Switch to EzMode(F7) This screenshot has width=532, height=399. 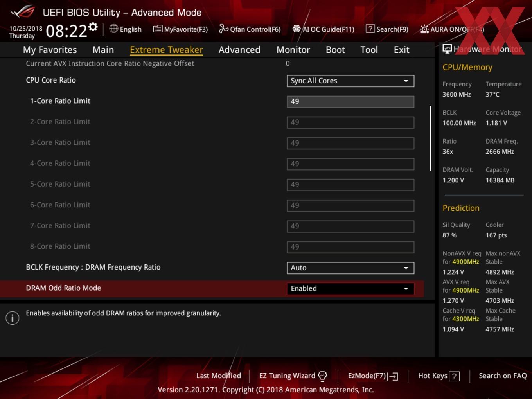[373, 376]
